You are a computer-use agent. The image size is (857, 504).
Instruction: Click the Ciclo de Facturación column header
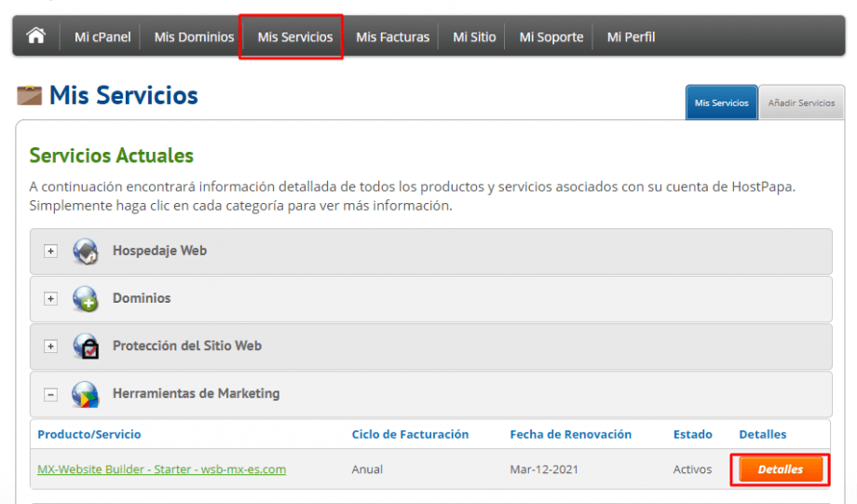pos(410,434)
